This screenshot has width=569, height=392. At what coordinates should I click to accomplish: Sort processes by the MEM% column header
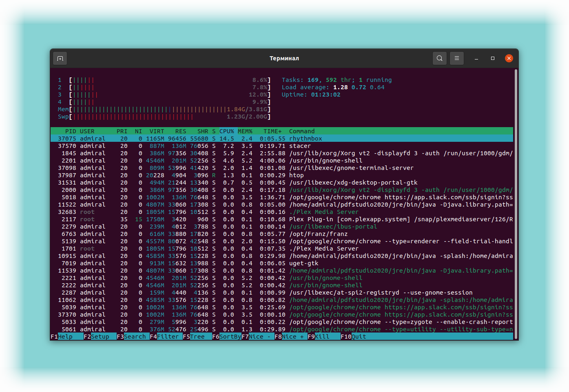point(245,131)
